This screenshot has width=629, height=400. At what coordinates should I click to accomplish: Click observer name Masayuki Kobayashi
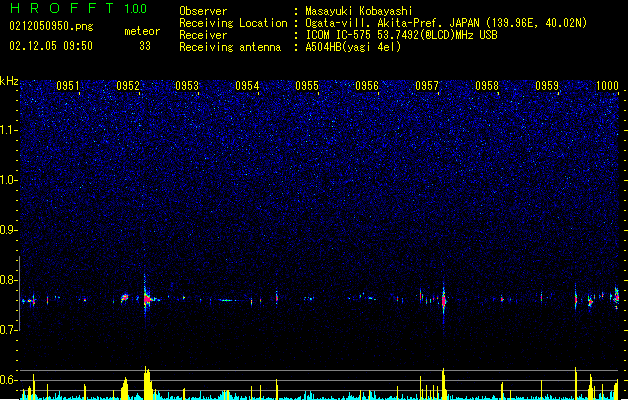coord(359,11)
